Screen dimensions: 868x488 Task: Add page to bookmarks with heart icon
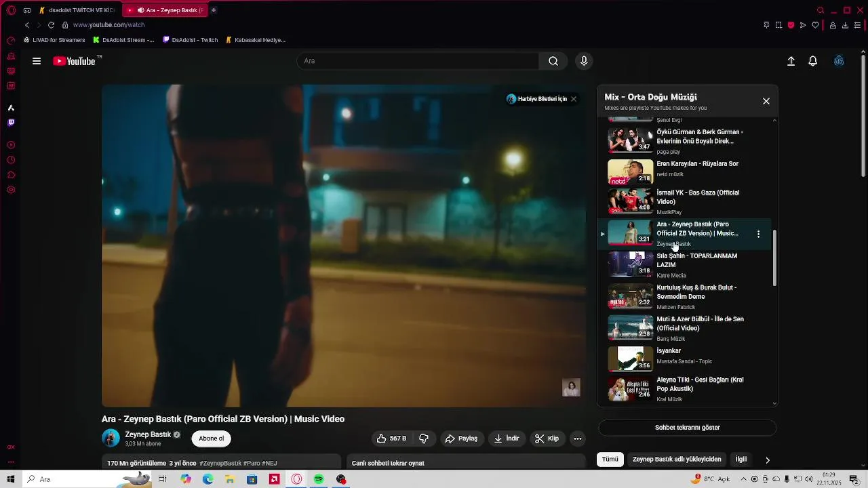(815, 25)
